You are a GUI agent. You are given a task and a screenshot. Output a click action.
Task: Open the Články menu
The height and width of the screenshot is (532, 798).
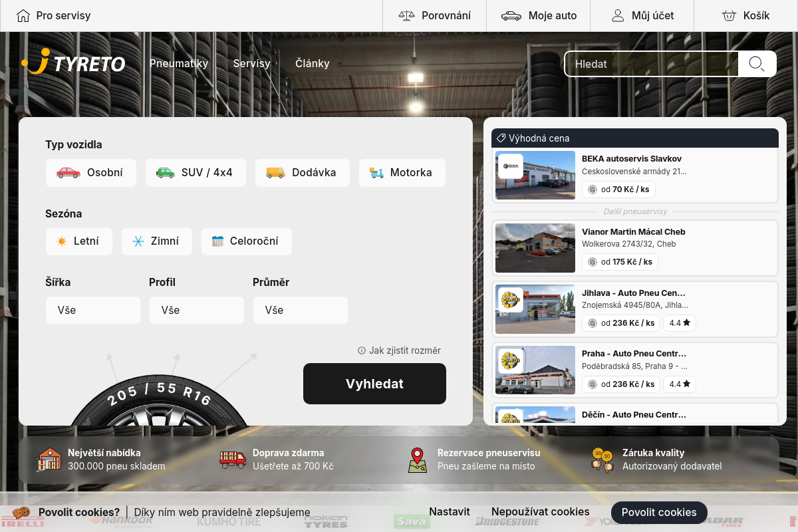[313, 64]
